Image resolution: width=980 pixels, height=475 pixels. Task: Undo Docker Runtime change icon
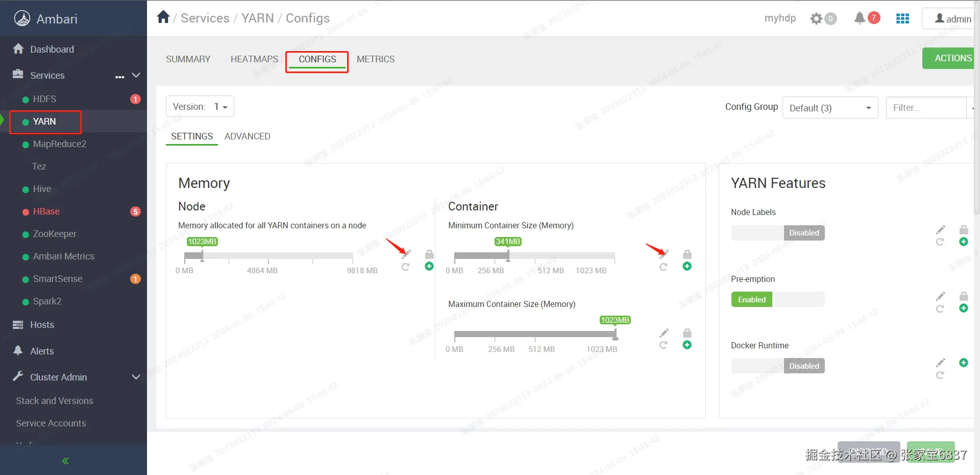(x=940, y=375)
